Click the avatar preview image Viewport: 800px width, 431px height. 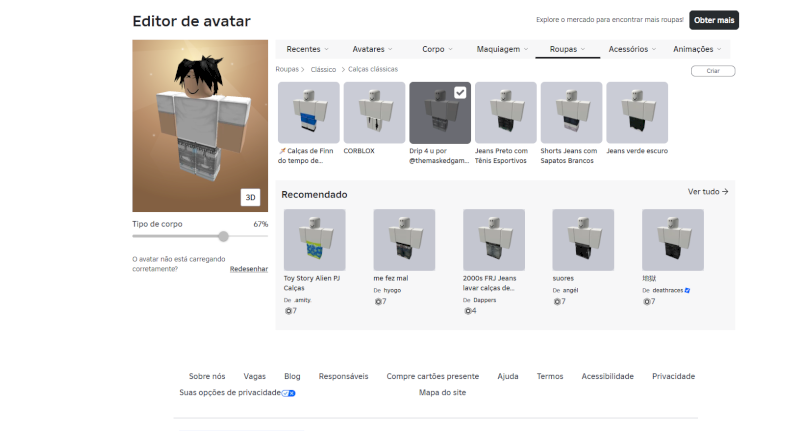point(200,126)
